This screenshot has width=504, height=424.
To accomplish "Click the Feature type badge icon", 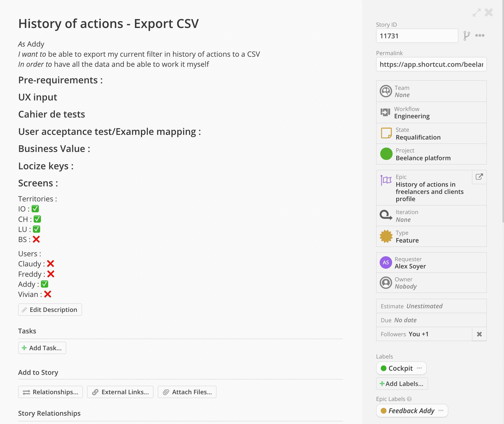I will pos(386,236).
